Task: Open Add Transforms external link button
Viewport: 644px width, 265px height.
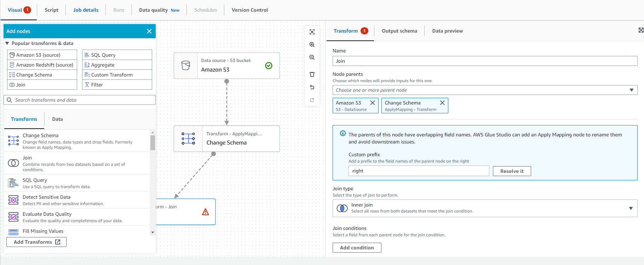Action: [36, 242]
